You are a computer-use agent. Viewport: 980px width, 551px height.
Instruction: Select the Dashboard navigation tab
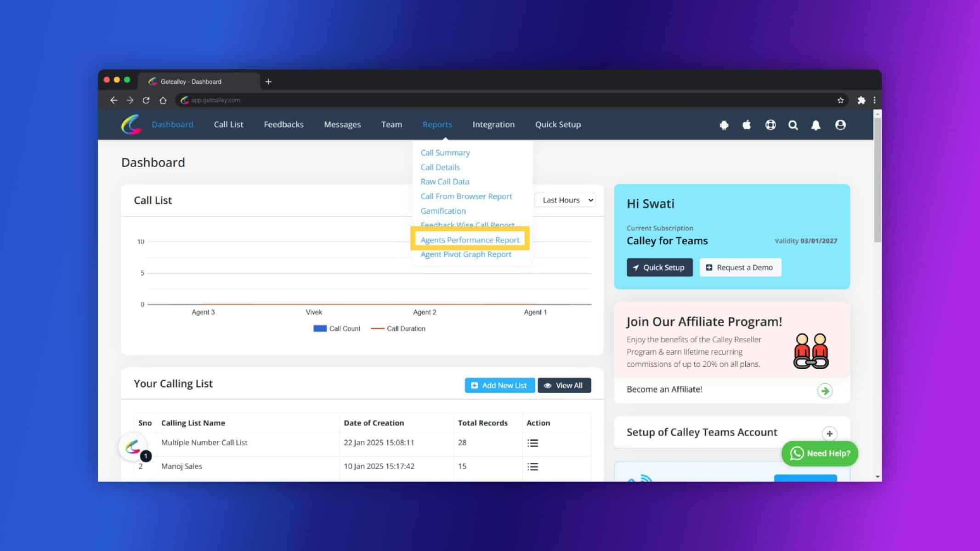[x=172, y=124]
